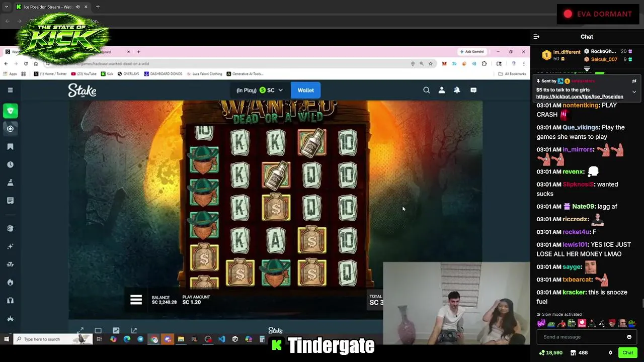This screenshot has width=644, height=362.
Task: Click im_different top gifter entry
Action: pos(561,55)
